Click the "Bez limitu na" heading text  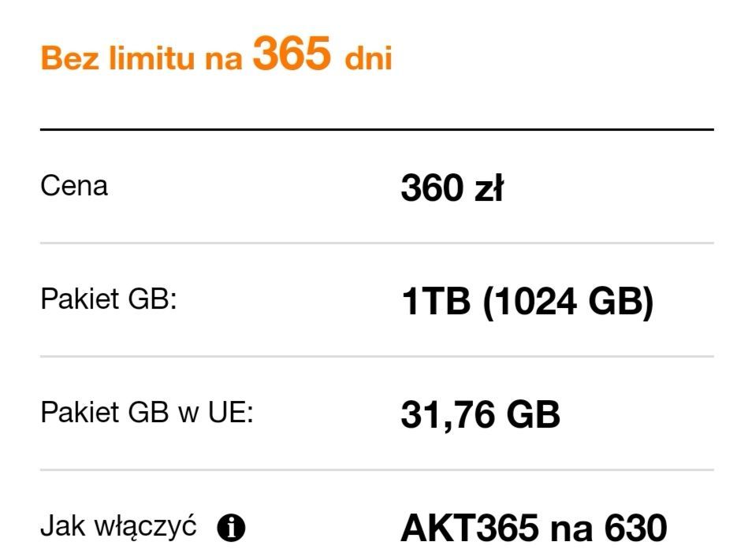141,59
